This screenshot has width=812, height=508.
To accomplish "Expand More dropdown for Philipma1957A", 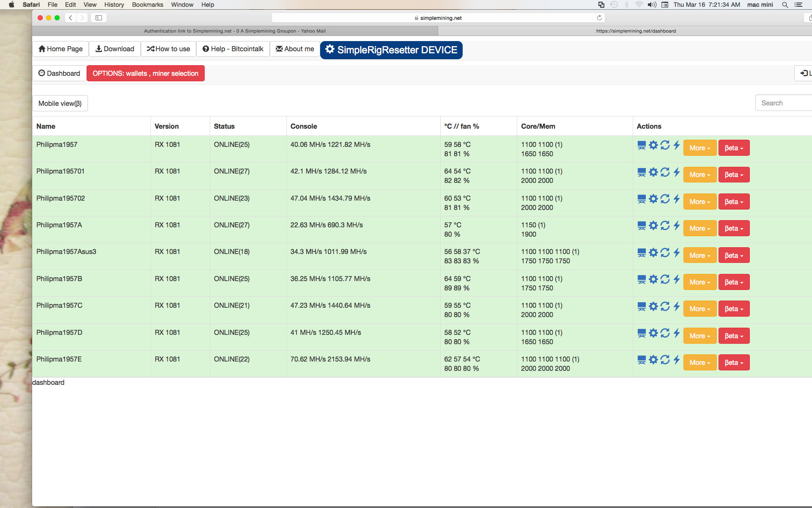I will coord(700,228).
